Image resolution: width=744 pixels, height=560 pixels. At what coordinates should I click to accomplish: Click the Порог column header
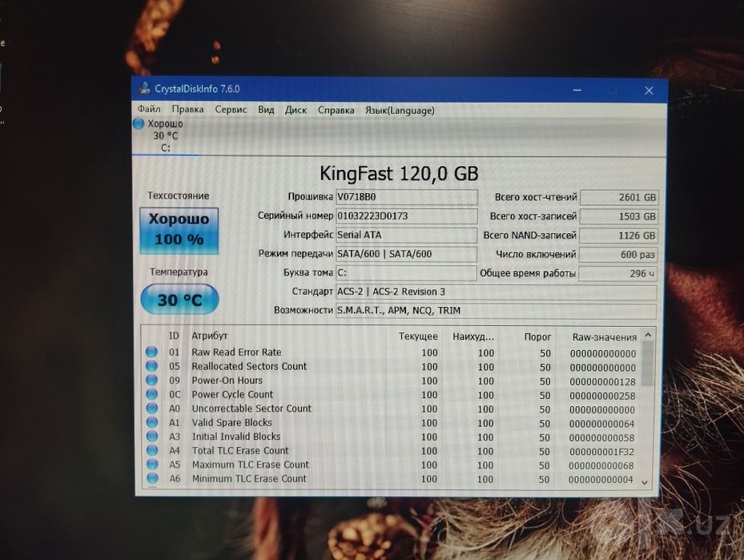point(537,337)
